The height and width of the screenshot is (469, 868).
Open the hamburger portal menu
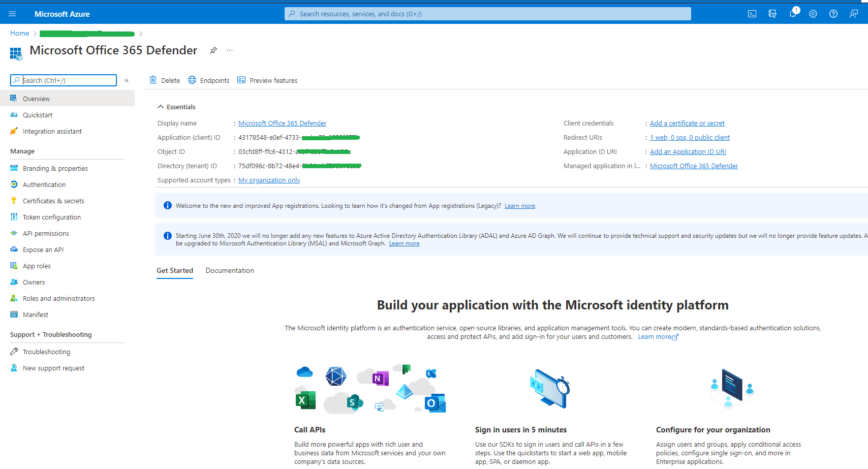[12, 14]
